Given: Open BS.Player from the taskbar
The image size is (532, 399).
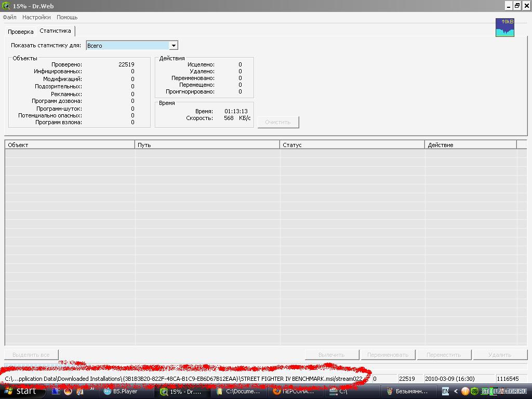Looking at the screenshot, I should [x=125, y=391].
